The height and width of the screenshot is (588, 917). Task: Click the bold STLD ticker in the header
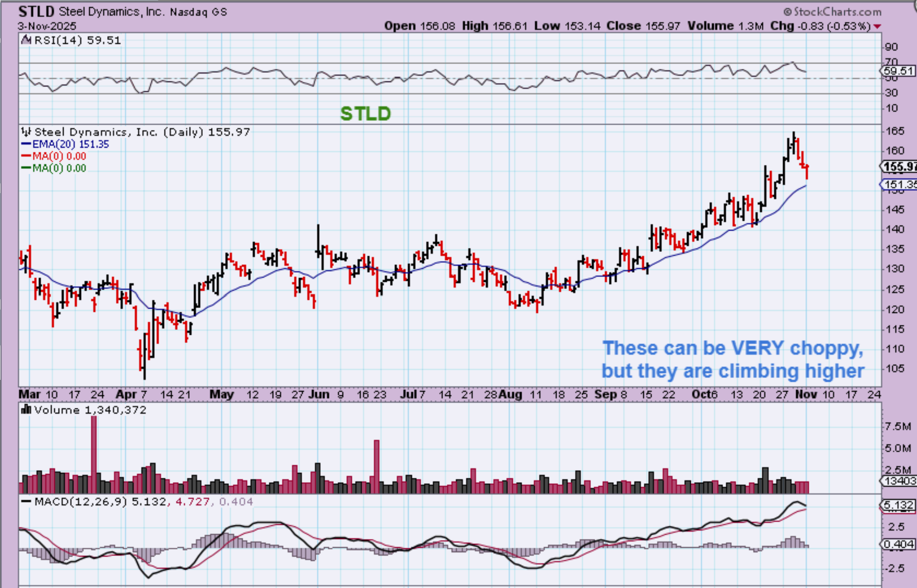tap(36, 11)
